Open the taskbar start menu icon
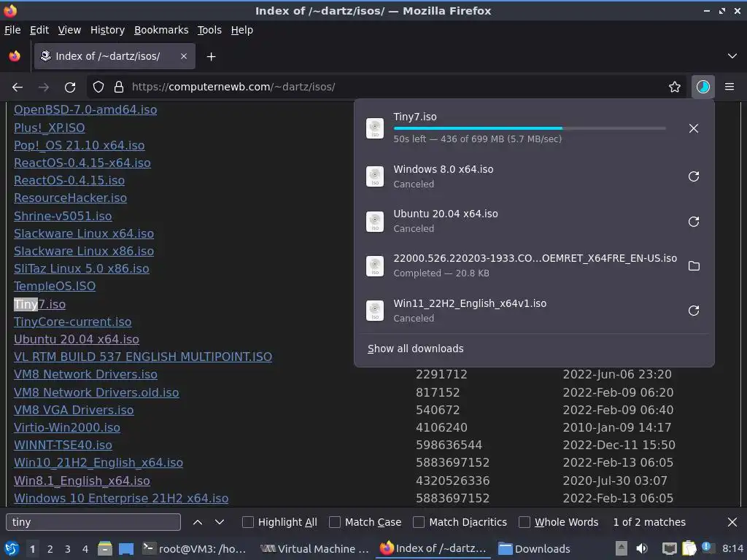The width and height of the screenshot is (747, 560). (x=12, y=549)
